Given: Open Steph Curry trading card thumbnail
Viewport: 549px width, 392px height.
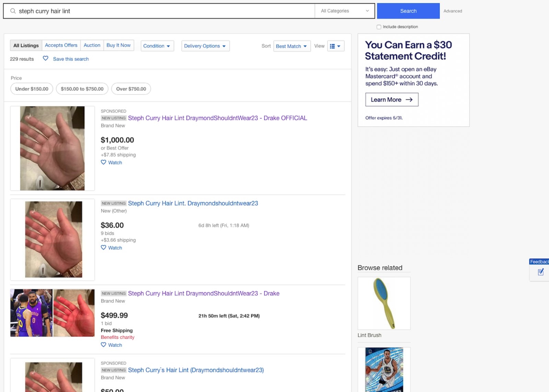Looking at the screenshot, I should point(384,370).
